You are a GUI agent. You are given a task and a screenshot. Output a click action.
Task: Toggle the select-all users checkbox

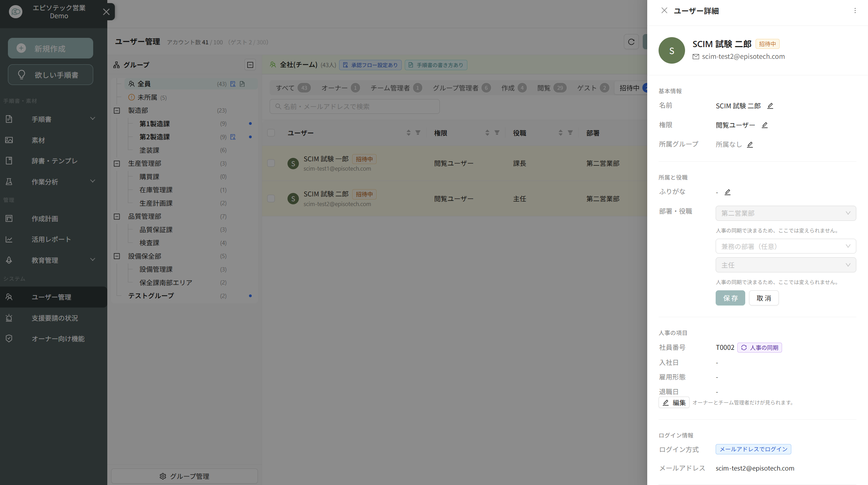click(x=271, y=133)
